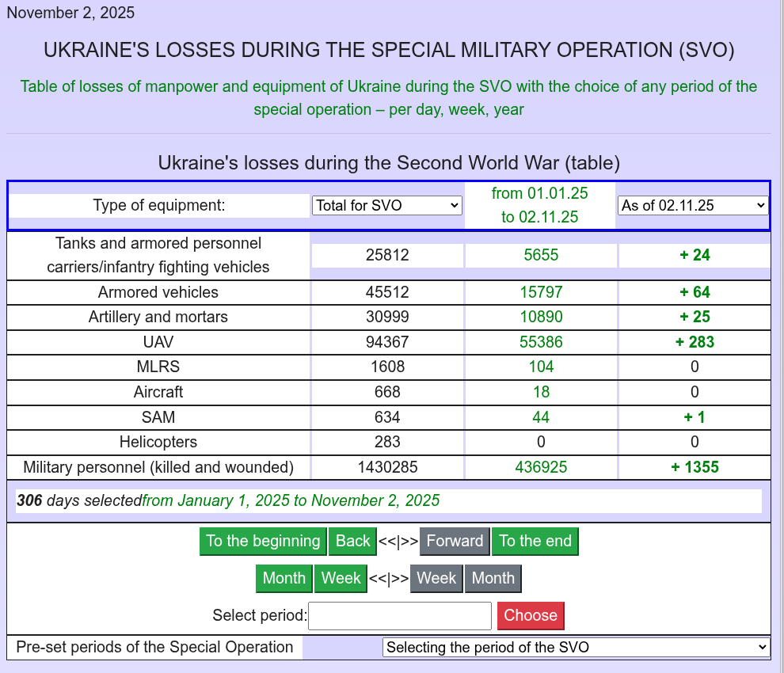Click armored vehicles period value '15797'
The height and width of the screenshot is (673, 784).
(x=541, y=292)
